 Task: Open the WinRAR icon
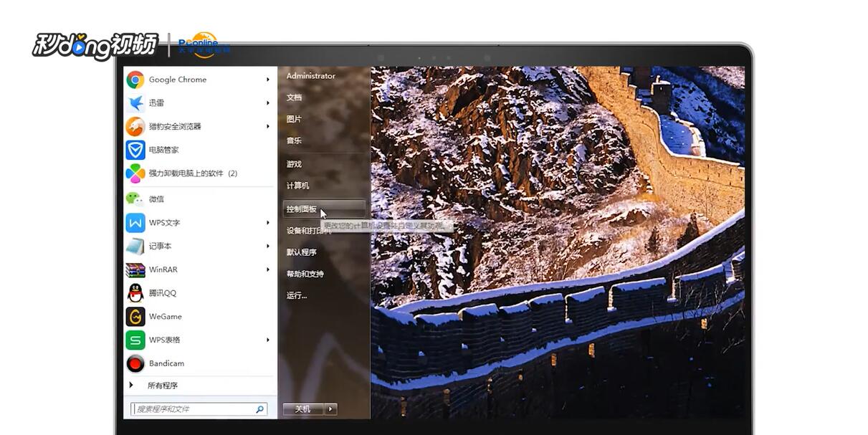pyautogui.click(x=135, y=269)
